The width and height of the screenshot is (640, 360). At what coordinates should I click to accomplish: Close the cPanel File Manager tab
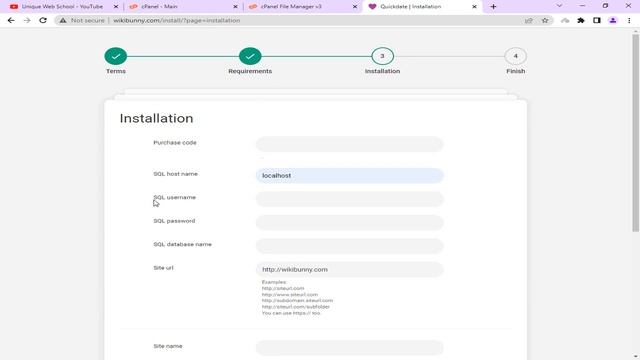tap(355, 7)
